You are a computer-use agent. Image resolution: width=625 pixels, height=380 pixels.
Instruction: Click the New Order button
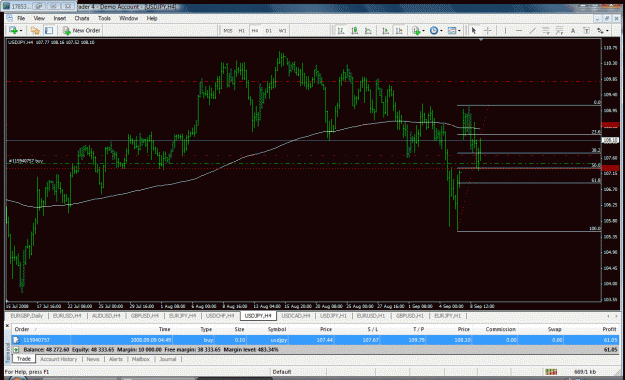click(x=82, y=30)
